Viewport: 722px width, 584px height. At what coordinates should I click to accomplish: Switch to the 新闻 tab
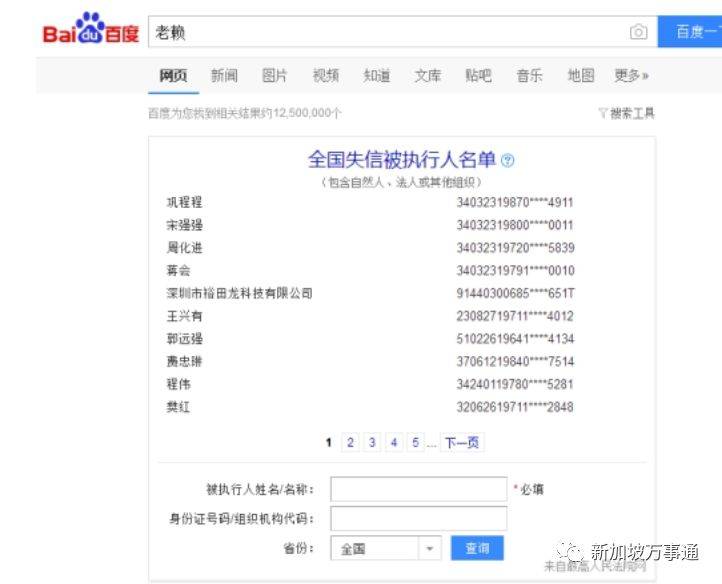tap(224, 75)
